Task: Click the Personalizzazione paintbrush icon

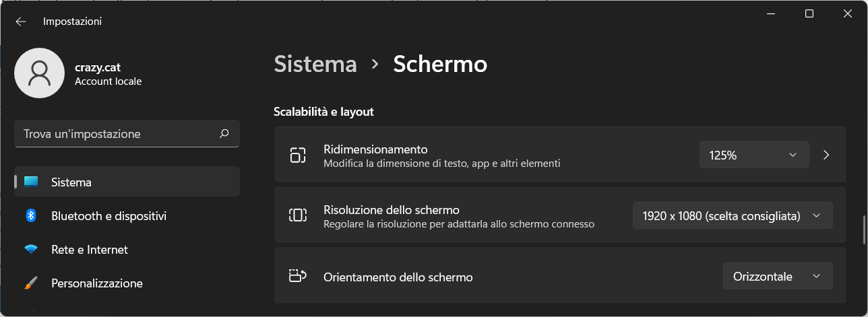Action: pos(31,283)
